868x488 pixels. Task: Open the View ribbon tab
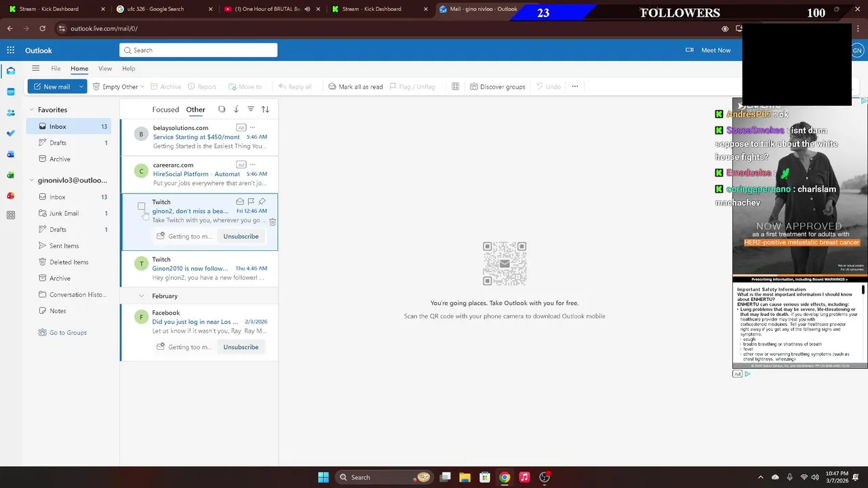[x=105, y=68]
